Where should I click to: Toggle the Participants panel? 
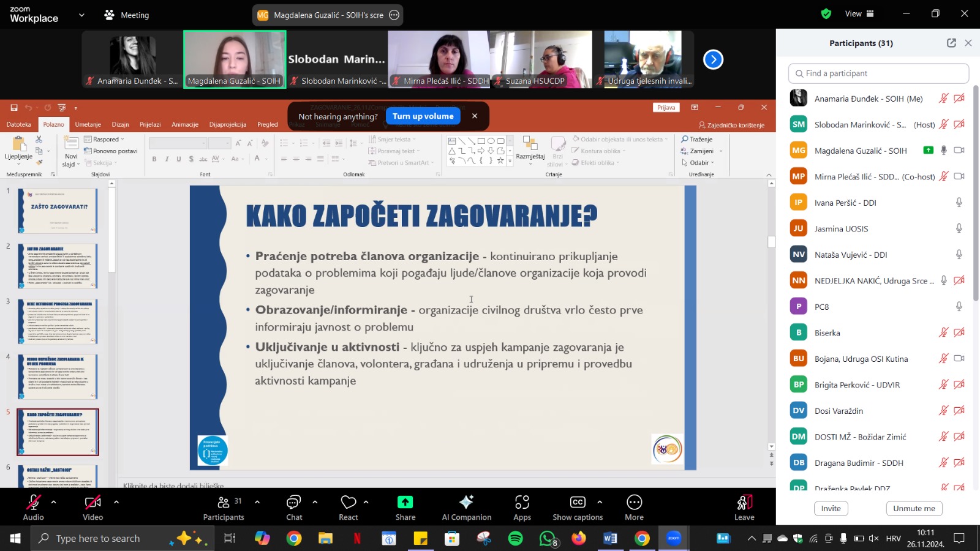224,508
